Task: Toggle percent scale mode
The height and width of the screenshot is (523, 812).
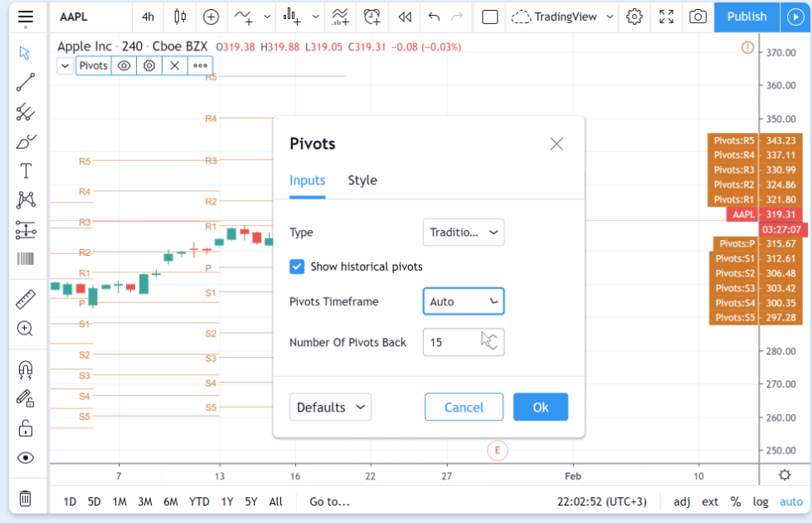Action: 736,501
